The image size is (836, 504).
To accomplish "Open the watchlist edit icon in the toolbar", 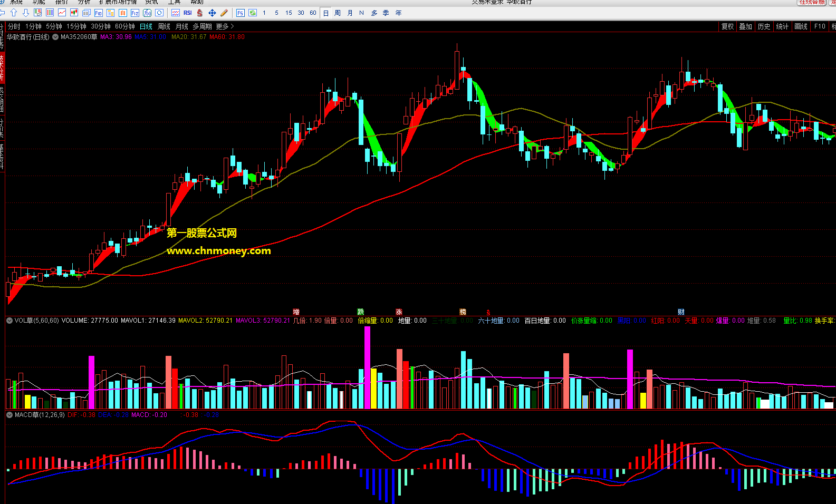I will click(x=37, y=13).
